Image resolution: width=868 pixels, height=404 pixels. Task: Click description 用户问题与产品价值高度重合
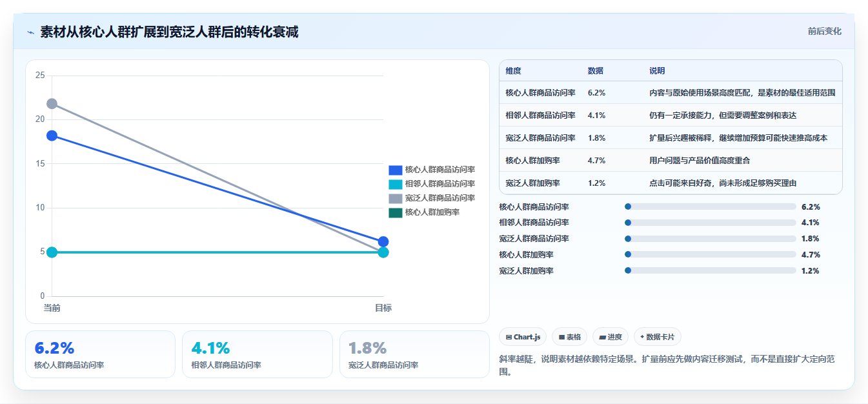[700, 160]
